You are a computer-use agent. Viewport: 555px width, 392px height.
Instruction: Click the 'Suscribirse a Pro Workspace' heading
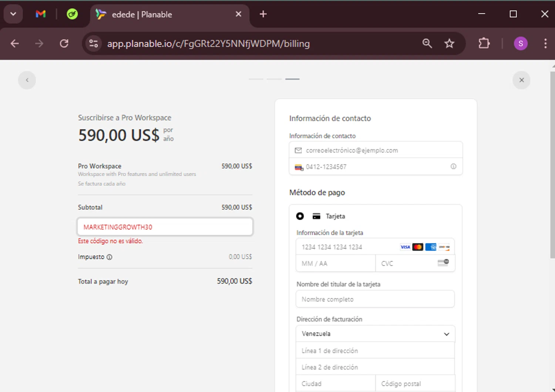pyautogui.click(x=125, y=118)
